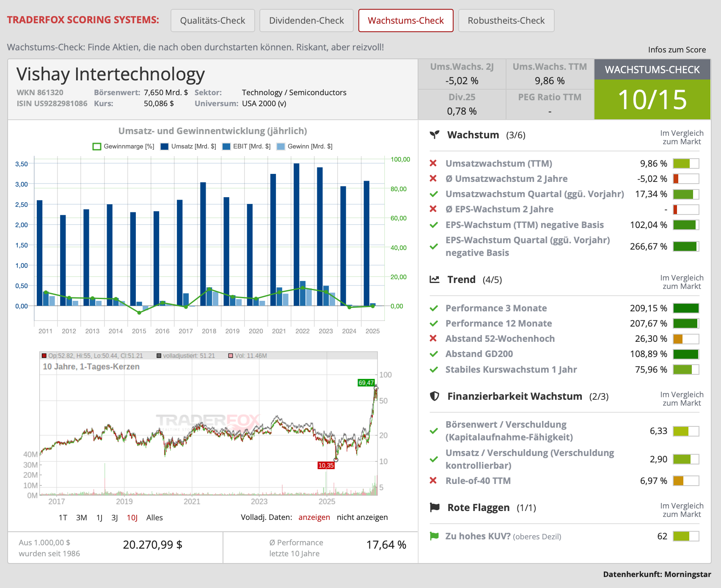
Task: Toggle Gewinnmarge legend entry in chart
Action: click(x=124, y=146)
